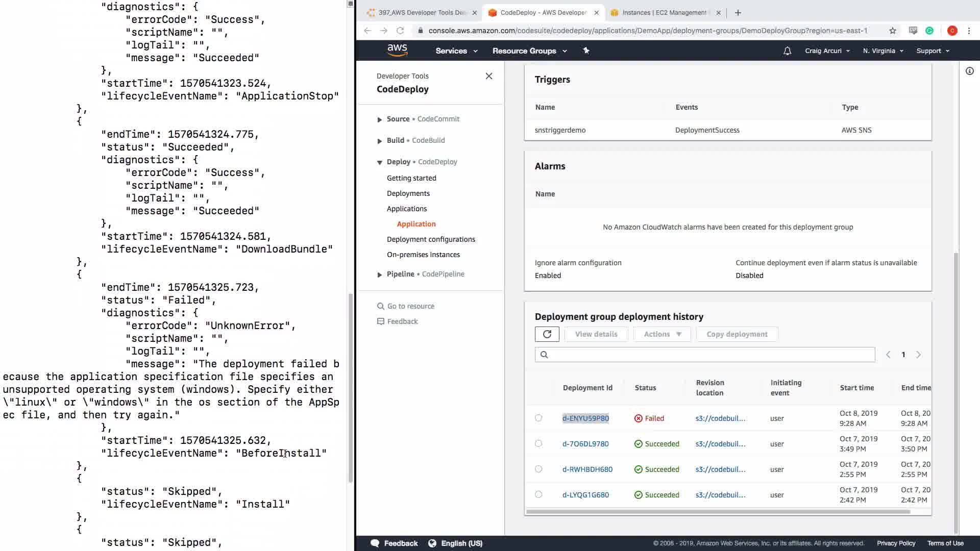This screenshot has width=980, height=551.
Task: Reload the browser page
Action: [x=400, y=31]
